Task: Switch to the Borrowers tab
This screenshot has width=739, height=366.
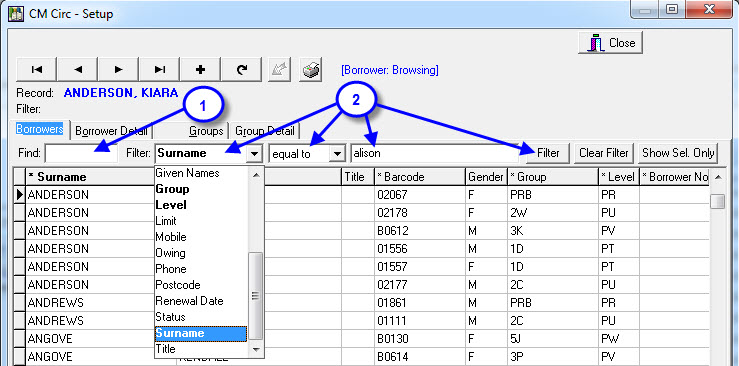Action: pos(40,129)
